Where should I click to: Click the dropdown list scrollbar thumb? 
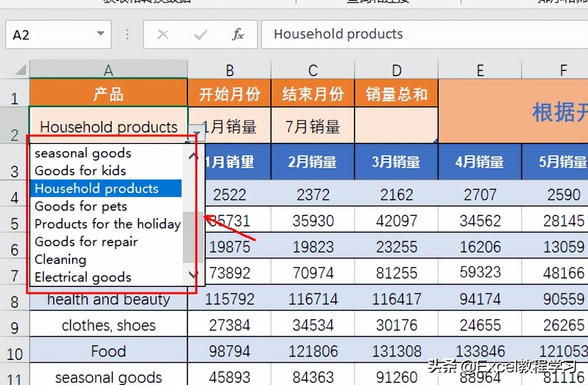[x=193, y=237]
